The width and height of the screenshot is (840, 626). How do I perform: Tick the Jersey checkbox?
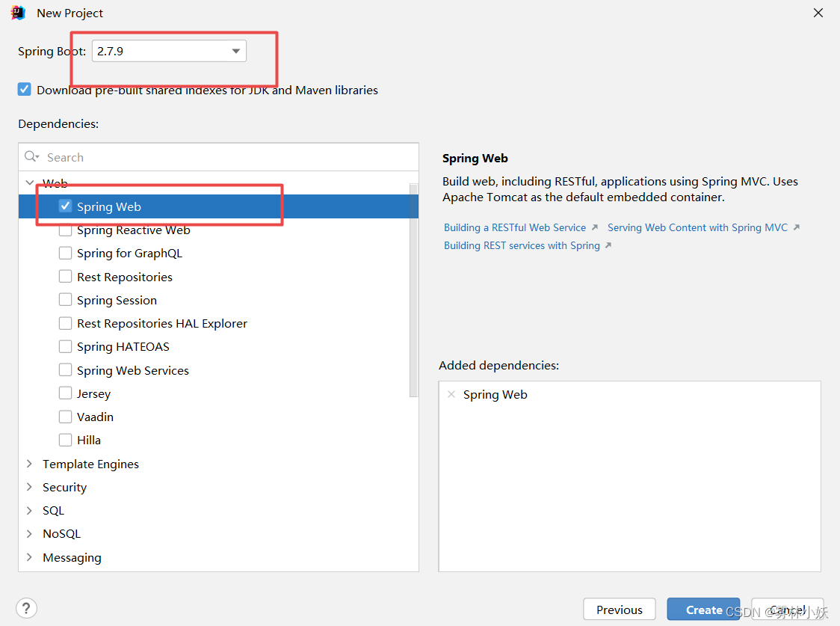tap(65, 393)
